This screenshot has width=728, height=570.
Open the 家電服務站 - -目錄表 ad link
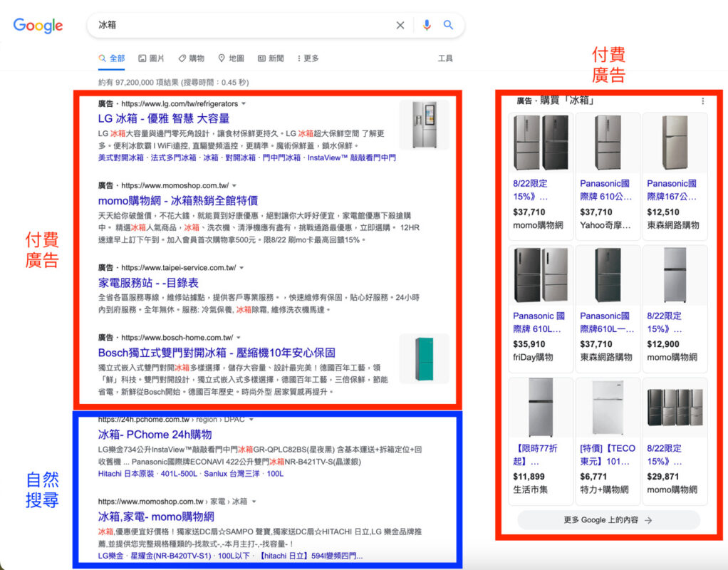click(x=148, y=283)
